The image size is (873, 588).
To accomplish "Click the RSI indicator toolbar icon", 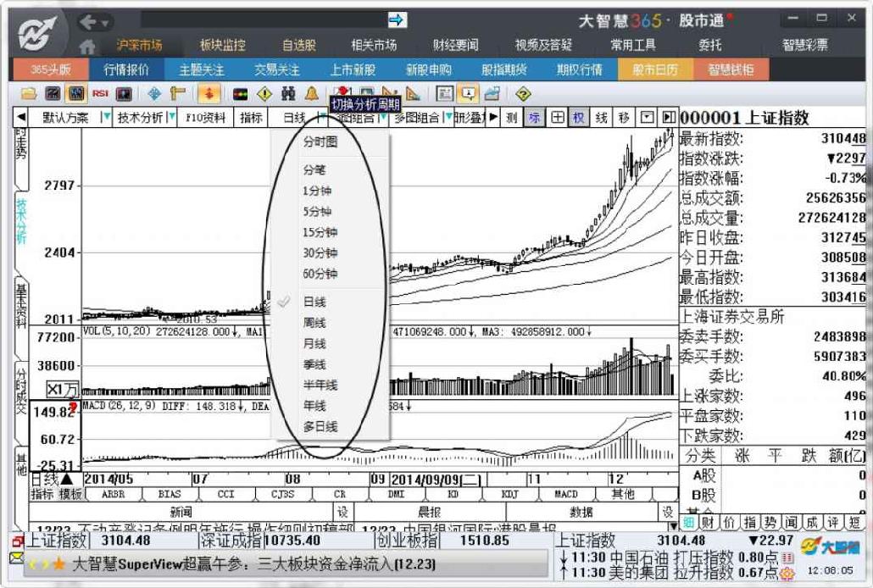I will pos(100,93).
